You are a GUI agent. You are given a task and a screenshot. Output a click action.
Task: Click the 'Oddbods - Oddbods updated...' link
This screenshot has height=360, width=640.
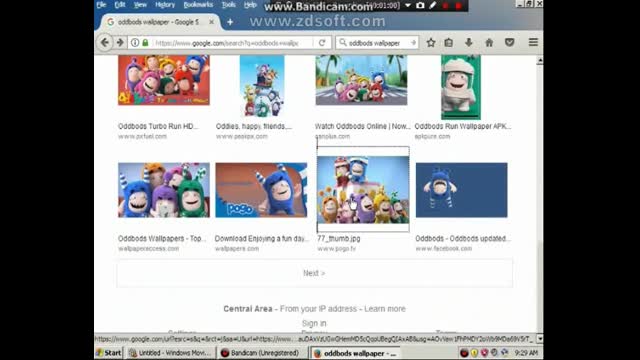click(x=463, y=238)
